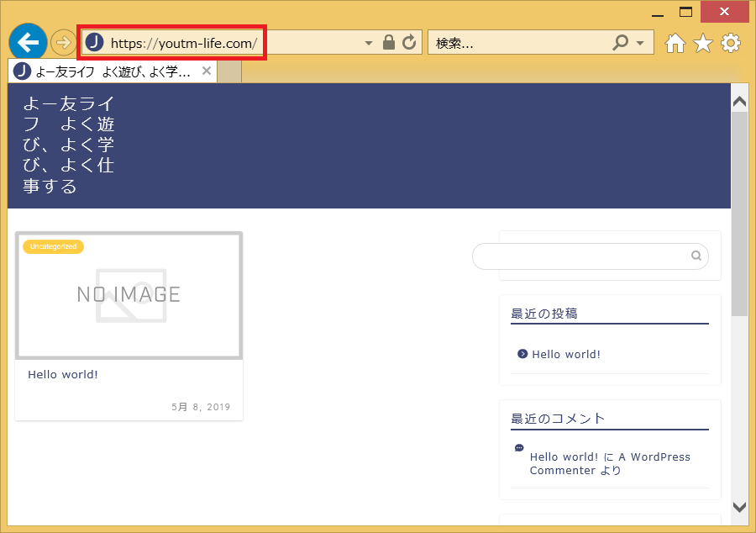The width and height of the screenshot is (756, 533).
Task: Click the 最近のコメント widget heading
Action: [558, 418]
